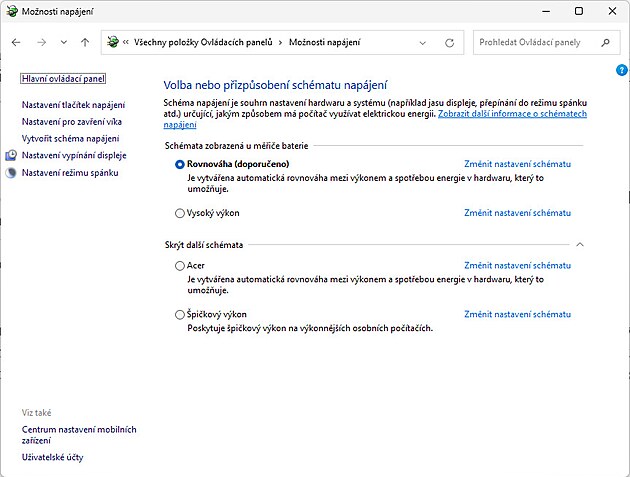Image resolution: width=630 pixels, height=477 pixels.
Task: Select the Rovnováha (doporučeno) power plan
Action: point(180,164)
